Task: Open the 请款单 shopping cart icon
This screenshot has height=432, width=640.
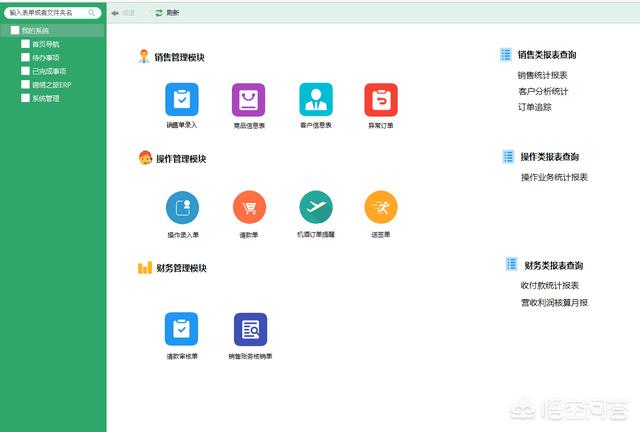Action: (x=249, y=207)
